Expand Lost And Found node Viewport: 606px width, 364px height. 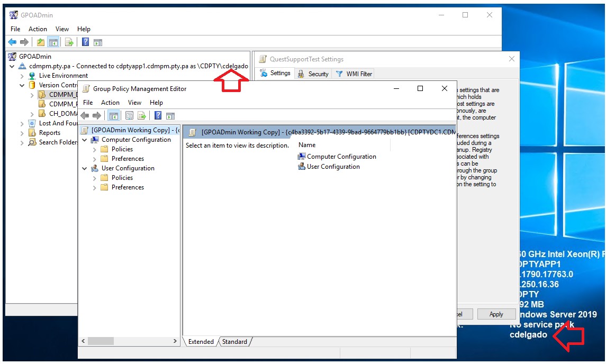(x=22, y=123)
